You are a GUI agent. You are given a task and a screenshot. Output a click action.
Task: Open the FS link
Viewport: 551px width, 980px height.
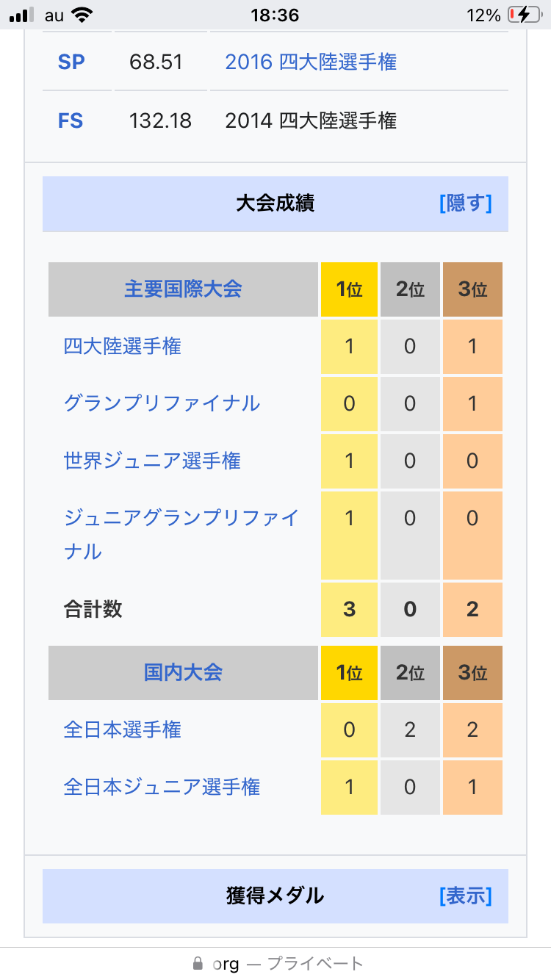pyautogui.click(x=71, y=120)
